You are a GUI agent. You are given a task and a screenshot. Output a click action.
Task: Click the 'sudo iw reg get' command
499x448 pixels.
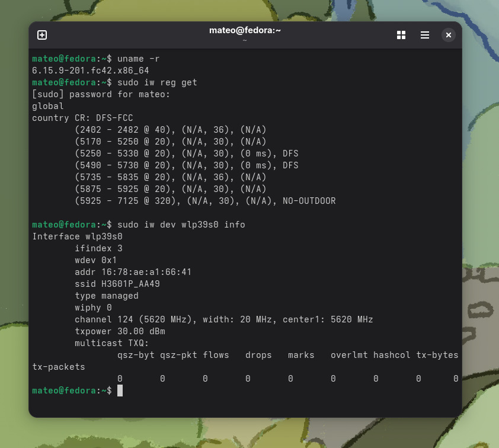[x=157, y=83]
